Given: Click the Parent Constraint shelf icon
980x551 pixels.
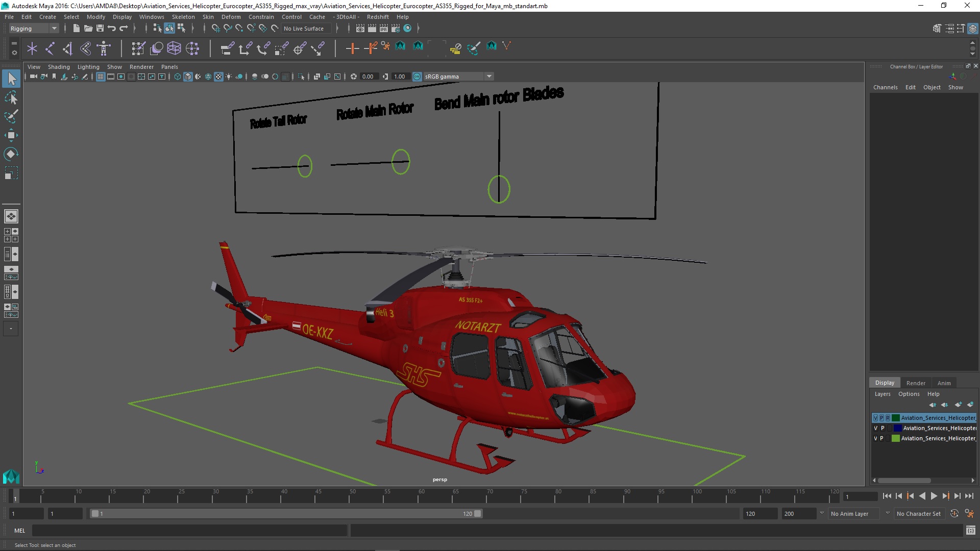Looking at the screenshot, I should pyautogui.click(x=228, y=48).
